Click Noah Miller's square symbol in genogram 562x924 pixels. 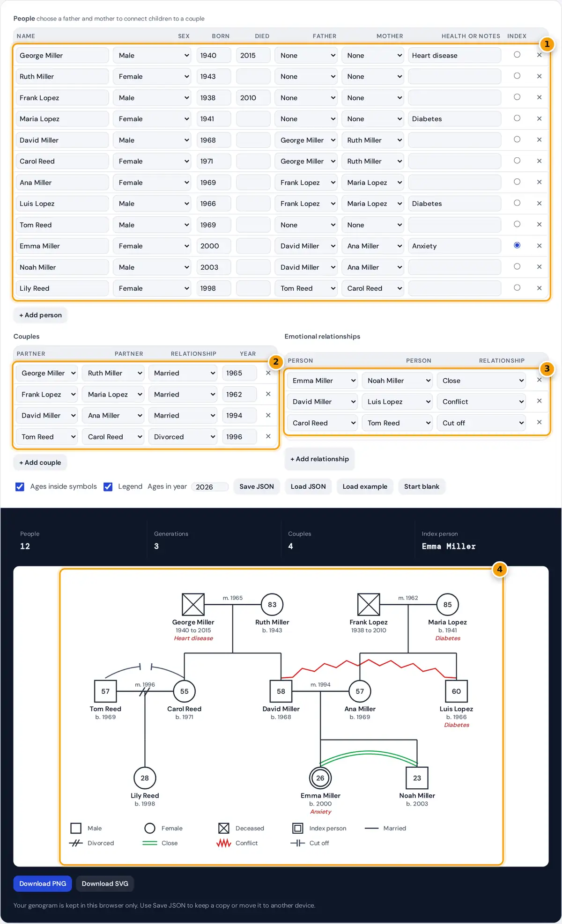tap(417, 778)
